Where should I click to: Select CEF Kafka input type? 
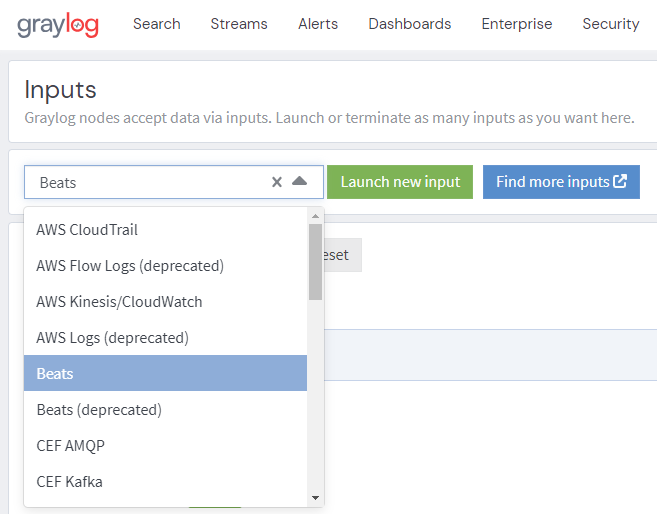166,481
